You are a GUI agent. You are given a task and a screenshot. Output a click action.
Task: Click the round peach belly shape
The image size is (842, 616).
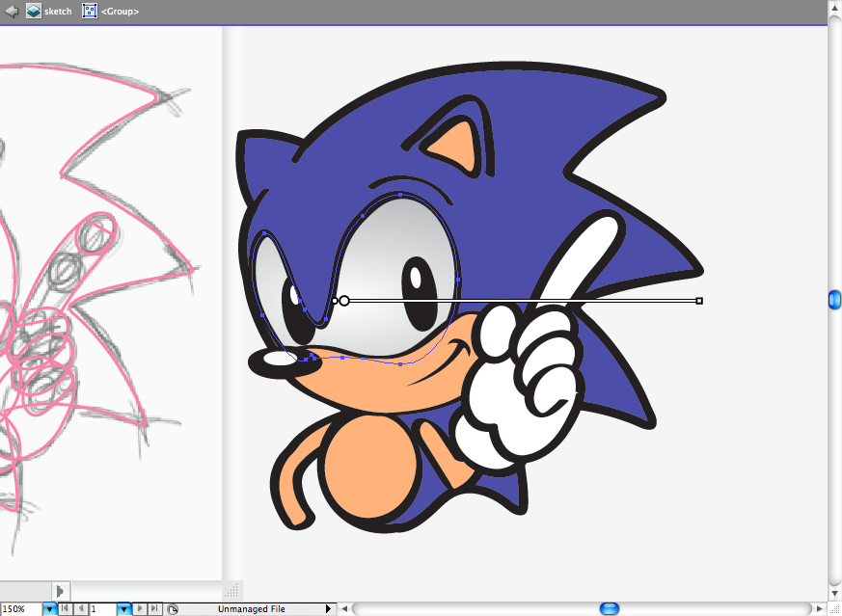(x=369, y=466)
